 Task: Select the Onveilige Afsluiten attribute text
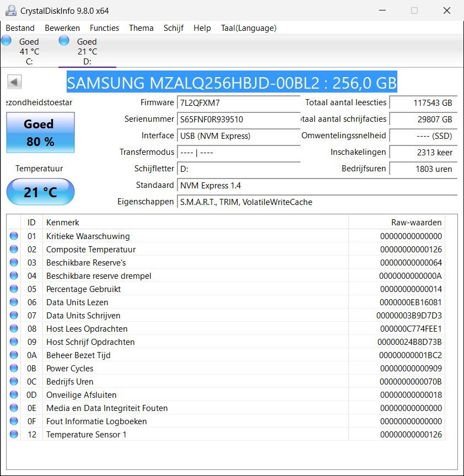click(82, 395)
